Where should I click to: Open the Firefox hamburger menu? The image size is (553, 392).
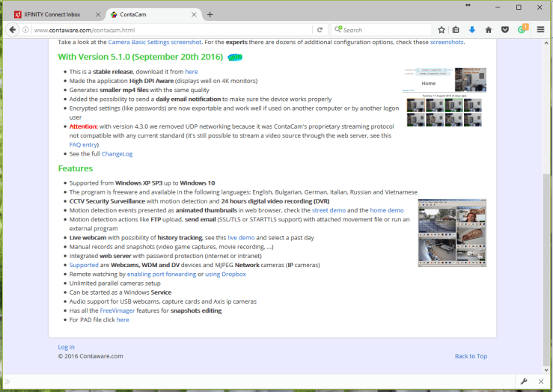coord(540,30)
